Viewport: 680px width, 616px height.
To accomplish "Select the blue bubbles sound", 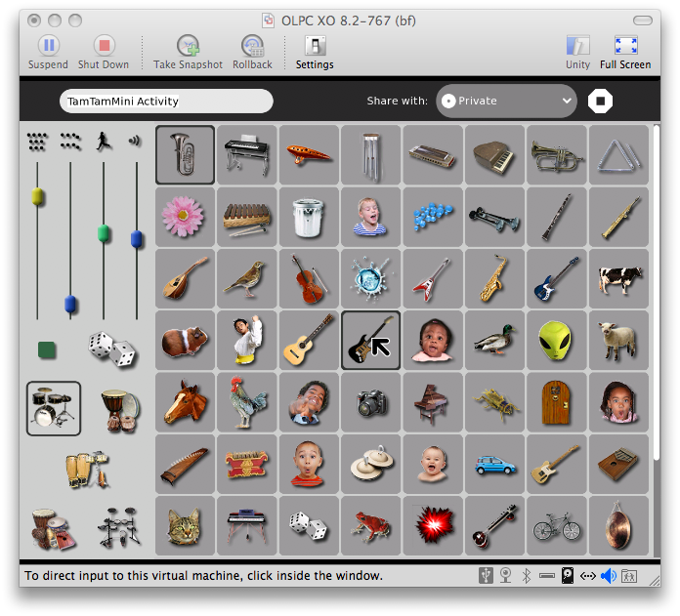I will [433, 217].
